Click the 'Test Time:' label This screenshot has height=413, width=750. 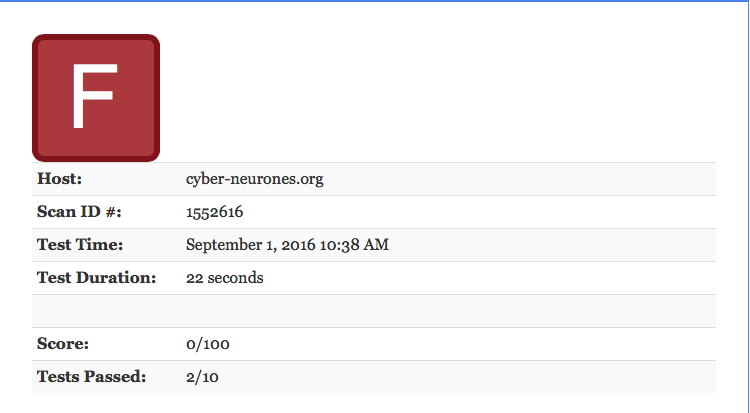click(80, 245)
